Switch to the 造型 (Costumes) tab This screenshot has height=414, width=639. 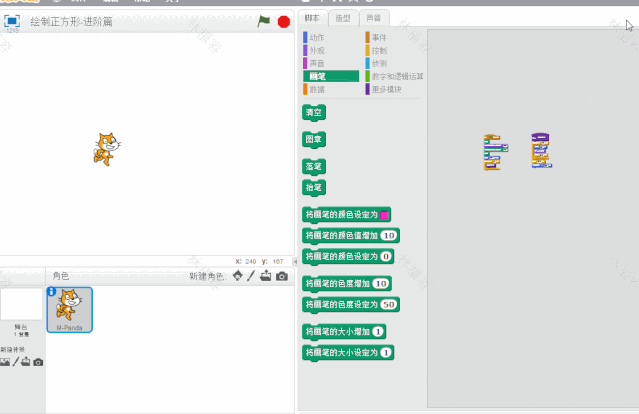[342, 18]
